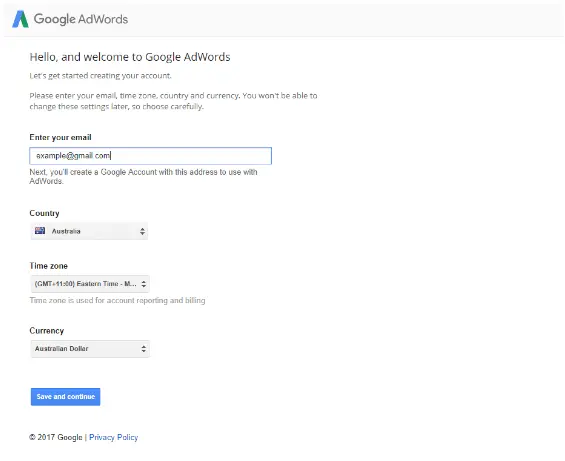Open the Time zone dropdown
The image size is (565, 461).
click(90, 284)
